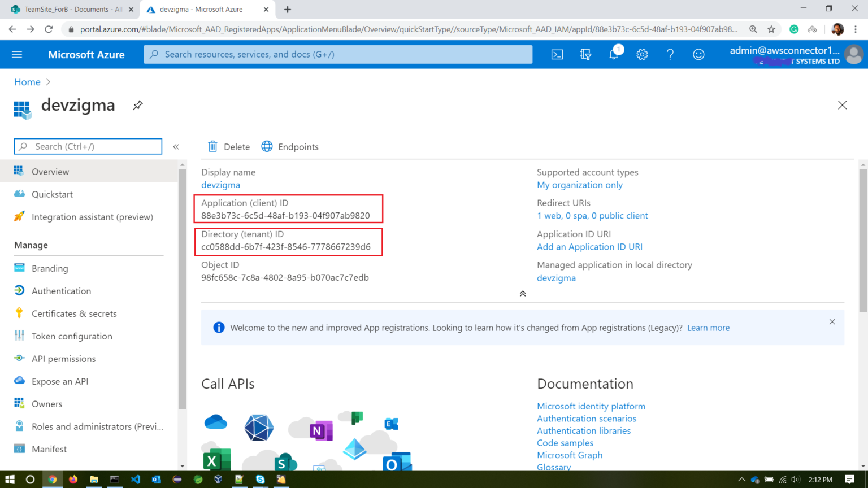
Task: Open portal settings gear
Action: pyautogui.click(x=642, y=55)
